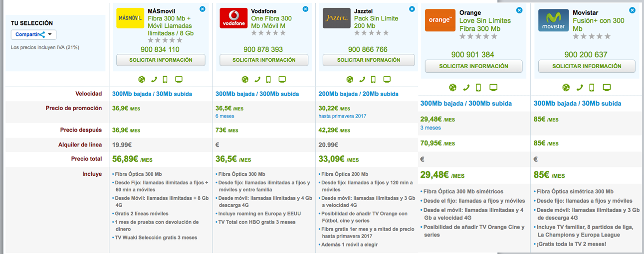
Task: Rate MÁSmovil using its star rating
Action: (165, 40)
